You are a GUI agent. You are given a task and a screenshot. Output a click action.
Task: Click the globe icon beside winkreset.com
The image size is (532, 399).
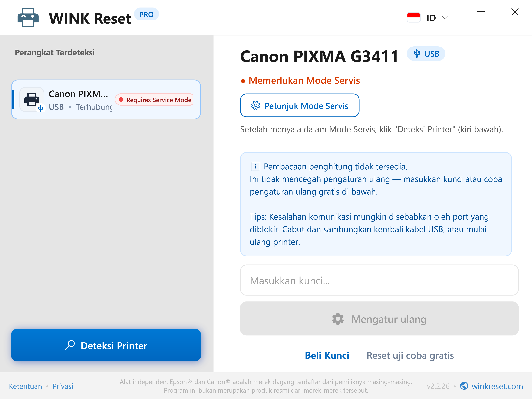click(464, 386)
